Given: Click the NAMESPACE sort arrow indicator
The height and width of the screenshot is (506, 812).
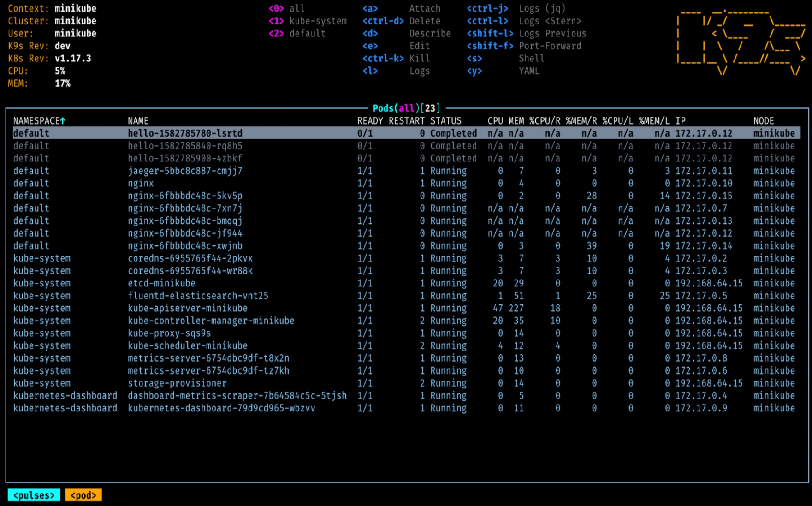Looking at the screenshot, I should [x=63, y=121].
